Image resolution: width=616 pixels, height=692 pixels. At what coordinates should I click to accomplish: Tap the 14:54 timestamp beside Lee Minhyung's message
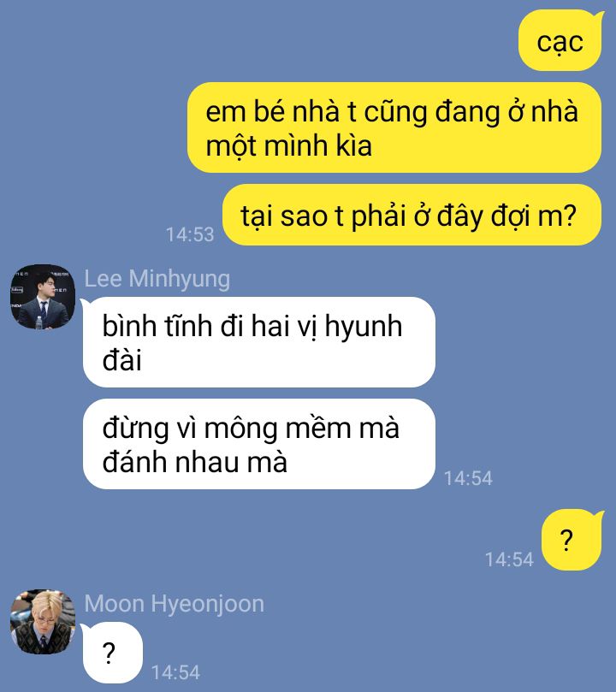click(468, 478)
